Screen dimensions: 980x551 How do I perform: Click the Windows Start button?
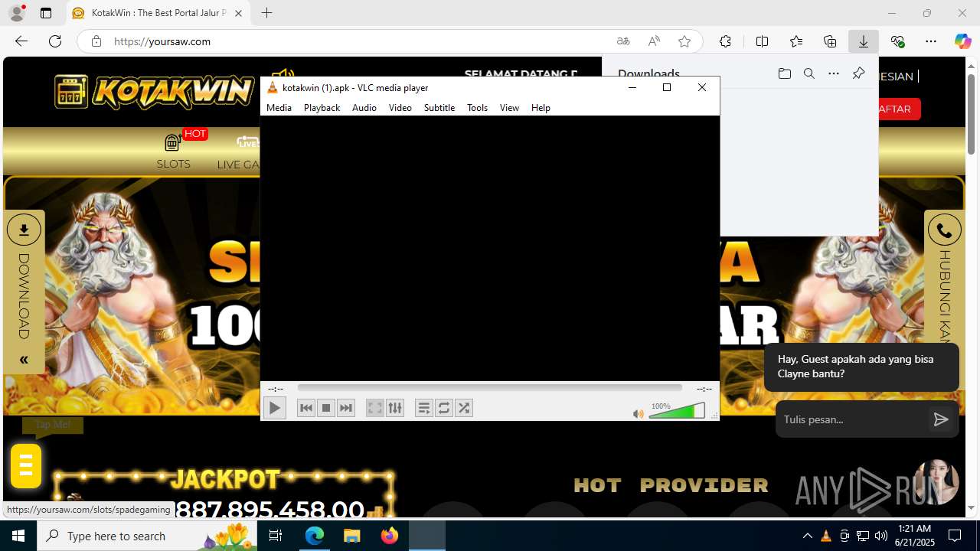pyautogui.click(x=18, y=536)
